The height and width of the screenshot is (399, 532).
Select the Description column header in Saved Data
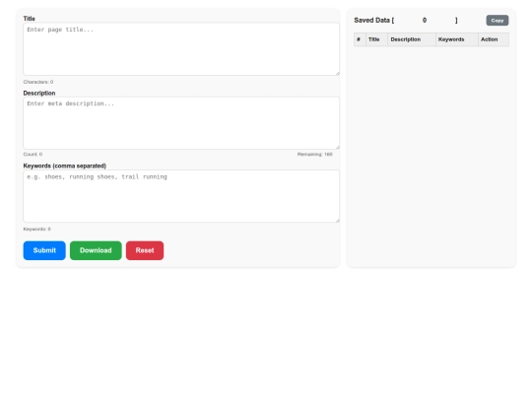click(412, 39)
